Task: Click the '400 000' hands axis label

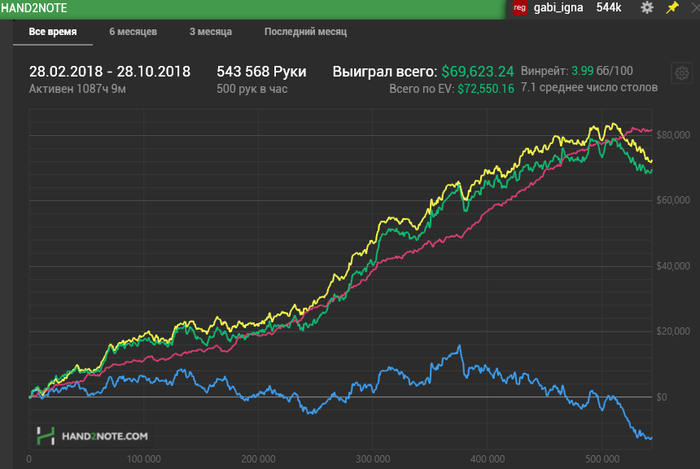Action: click(488, 459)
